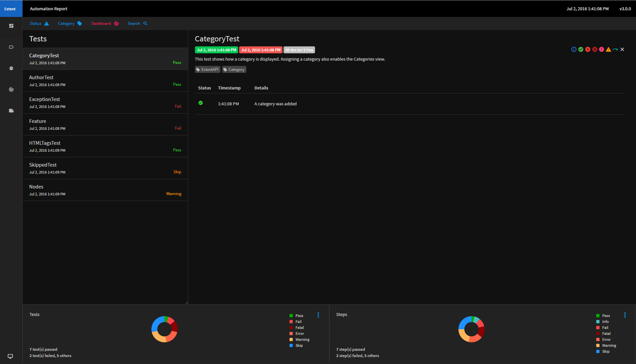The image size is (636, 364).
Task: Click the monitor icon at sidebar bottom
Action: tap(10, 356)
